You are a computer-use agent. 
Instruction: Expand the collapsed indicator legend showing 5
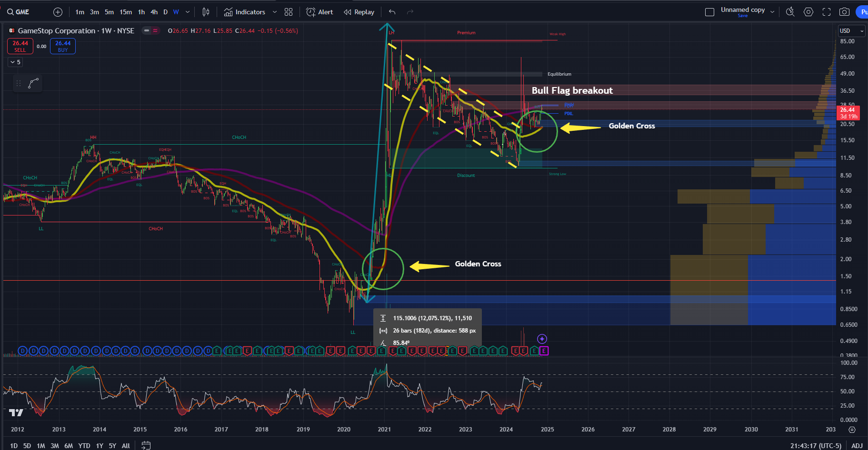15,62
